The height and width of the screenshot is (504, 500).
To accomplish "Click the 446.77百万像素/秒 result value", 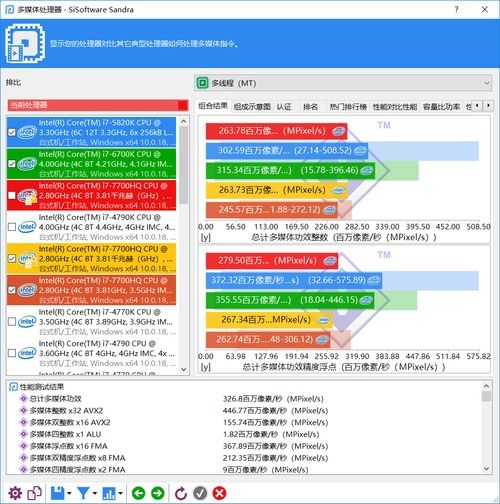I will [x=275, y=410].
